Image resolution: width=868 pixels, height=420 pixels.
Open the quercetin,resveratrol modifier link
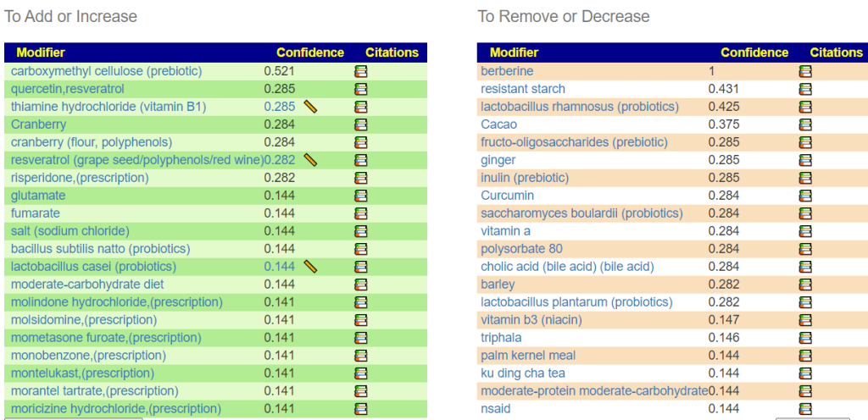point(68,89)
